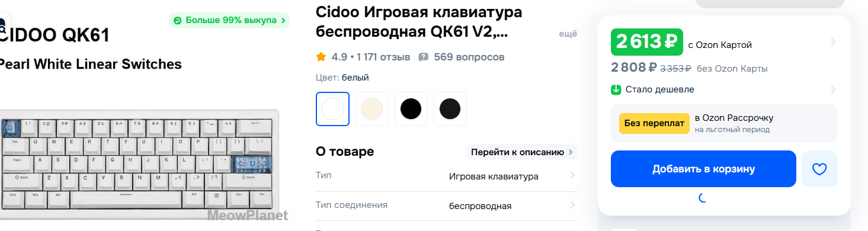Open the 'Тип' characteristic chevron
The width and height of the screenshot is (868, 231).
point(572,175)
